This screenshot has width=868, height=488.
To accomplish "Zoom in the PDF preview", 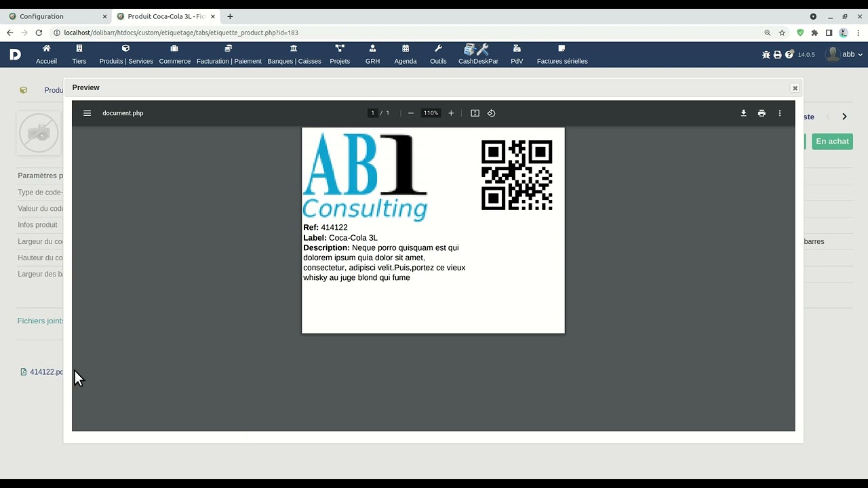I will tap(451, 113).
